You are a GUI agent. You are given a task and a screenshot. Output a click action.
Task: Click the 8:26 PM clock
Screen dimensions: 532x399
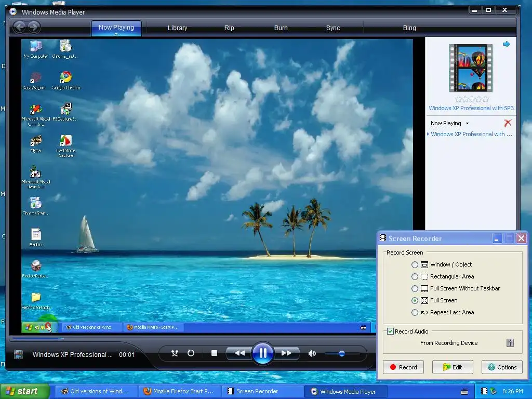[513, 391]
